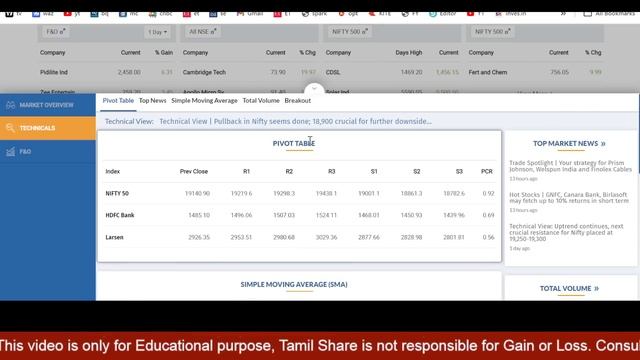
Task: Click the Index column header
Action: pyautogui.click(x=113, y=171)
